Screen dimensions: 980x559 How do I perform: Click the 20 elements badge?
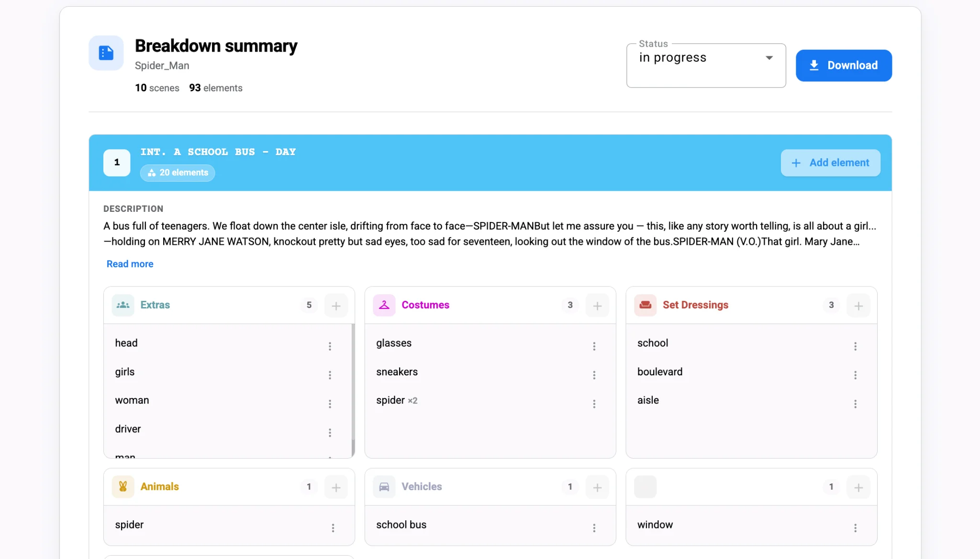[178, 173]
